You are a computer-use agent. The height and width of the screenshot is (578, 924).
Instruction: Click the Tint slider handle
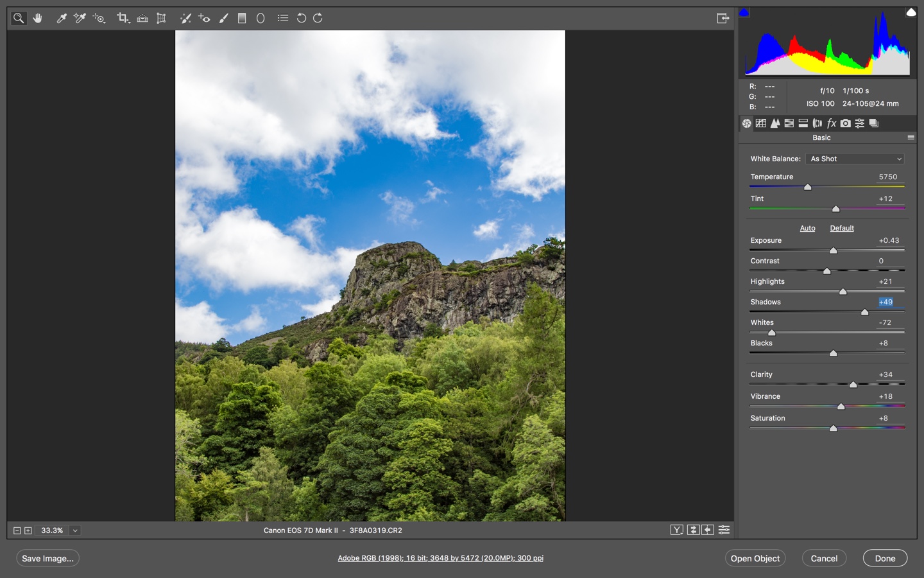[x=835, y=209]
